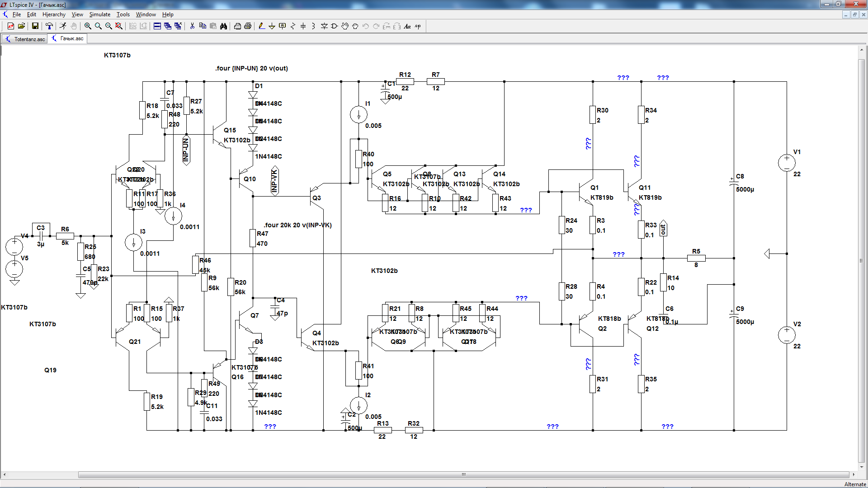Image resolution: width=868 pixels, height=488 pixels.
Task: Open the Hierarchy menu
Action: [54, 14]
